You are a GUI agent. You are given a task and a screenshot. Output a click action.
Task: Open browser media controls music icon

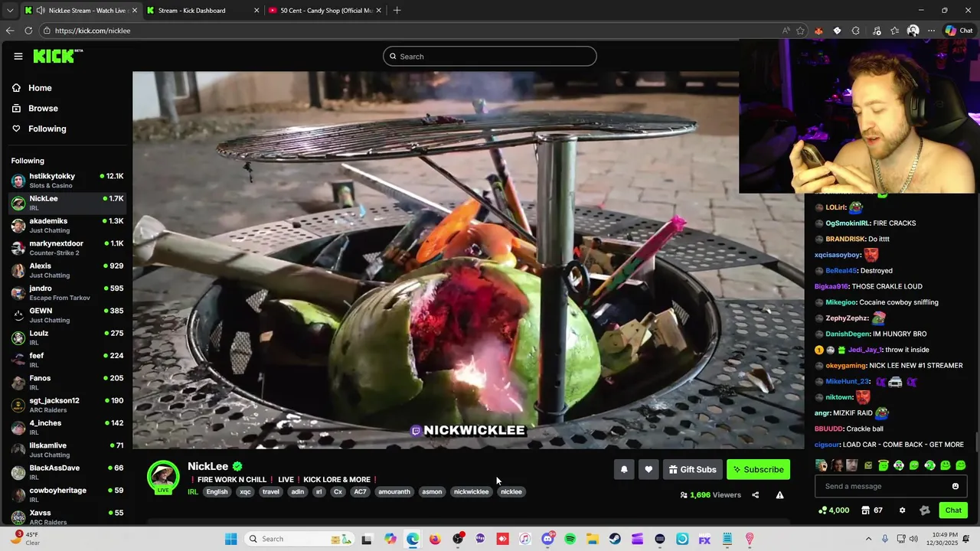876,31
